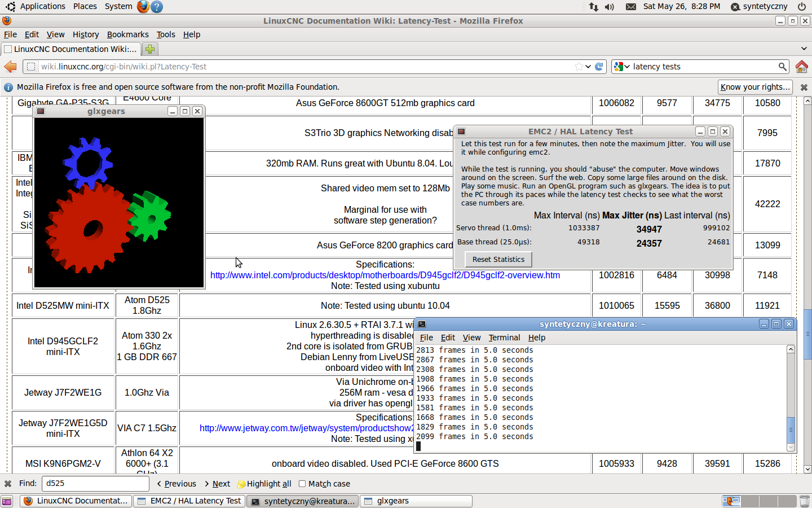Open the list all tabs dropdown

click(804, 49)
